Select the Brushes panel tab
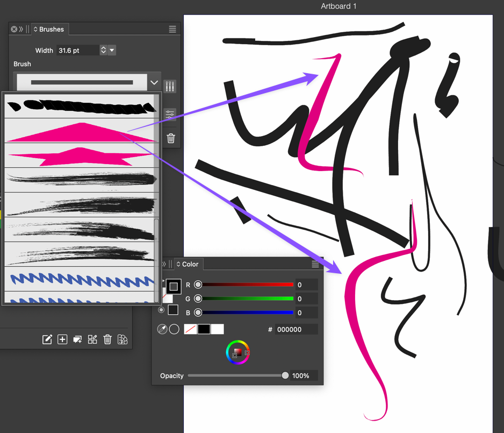Viewport: 504px width, 433px height. coord(48,29)
